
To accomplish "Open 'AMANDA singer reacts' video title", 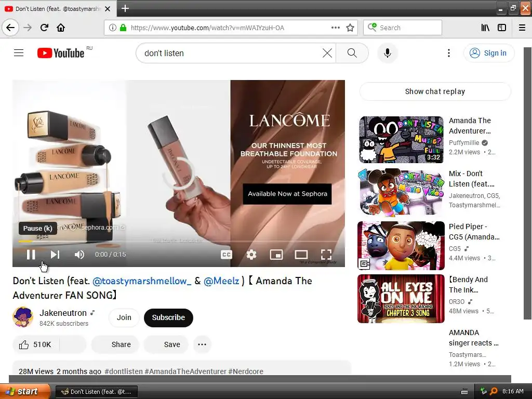I will (x=474, y=338).
